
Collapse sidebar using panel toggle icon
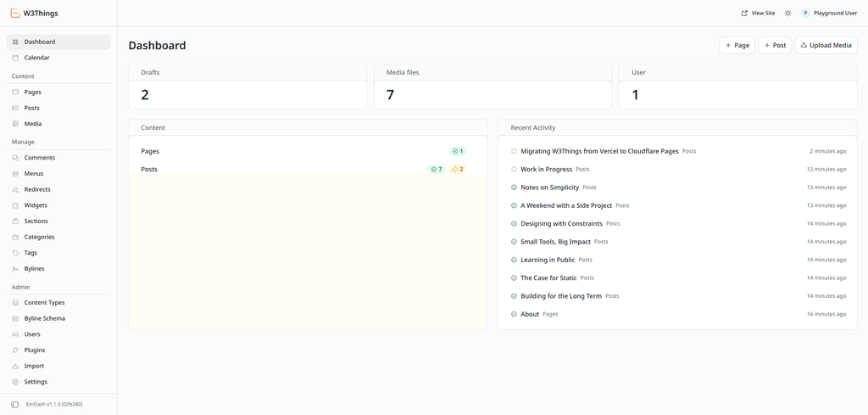[15, 405]
